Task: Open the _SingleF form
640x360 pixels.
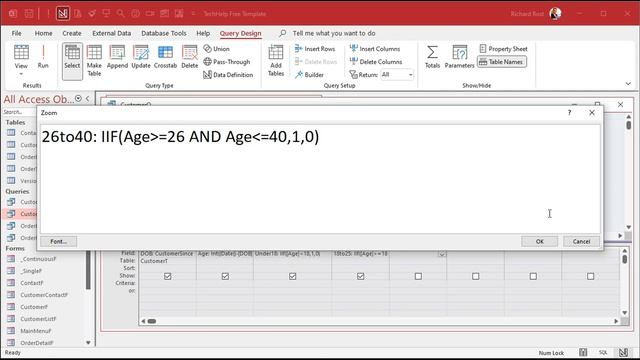Action: [x=31, y=271]
